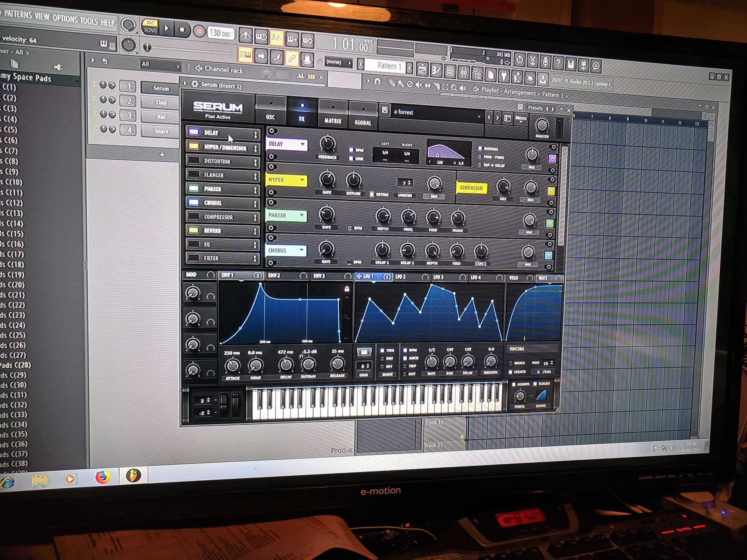
Task: Click the red Record button
Action: [x=199, y=31]
